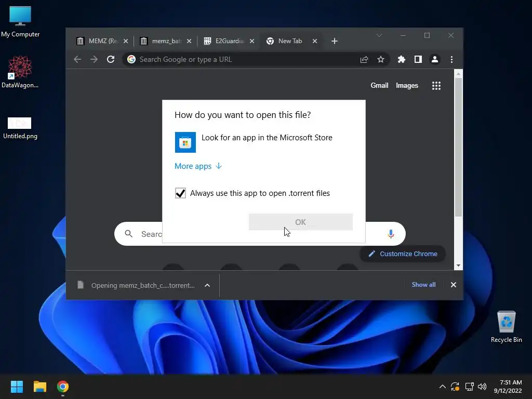Share this page via address bar icon

pos(364,59)
